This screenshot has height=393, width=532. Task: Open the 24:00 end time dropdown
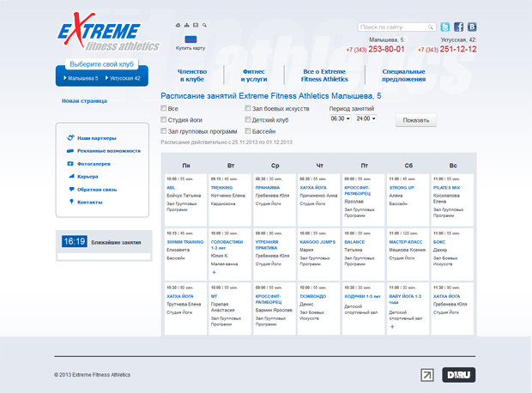coord(366,118)
